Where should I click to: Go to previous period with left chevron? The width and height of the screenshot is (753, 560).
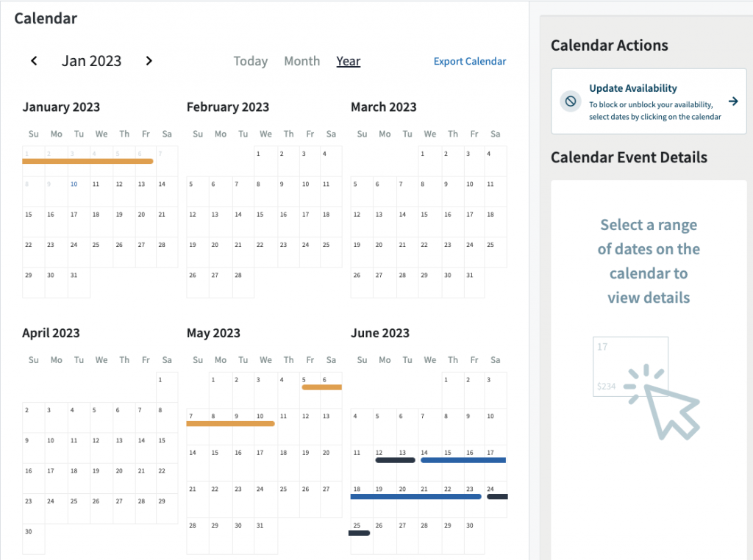pyautogui.click(x=34, y=61)
